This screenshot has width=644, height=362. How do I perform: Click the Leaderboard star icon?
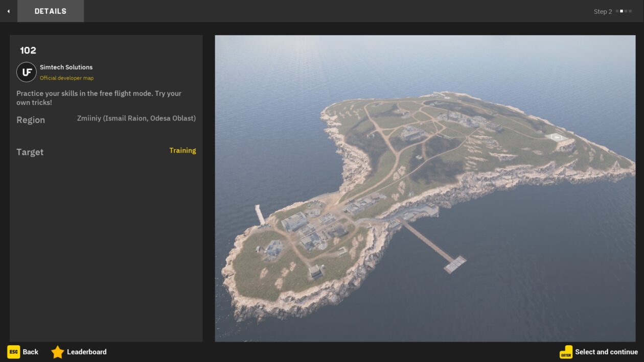(x=58, y=352)
